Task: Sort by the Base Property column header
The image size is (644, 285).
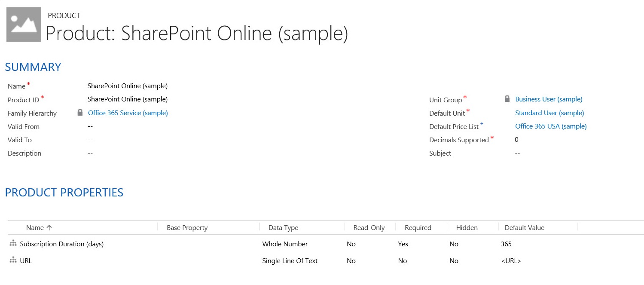Action: click(187, 228)
